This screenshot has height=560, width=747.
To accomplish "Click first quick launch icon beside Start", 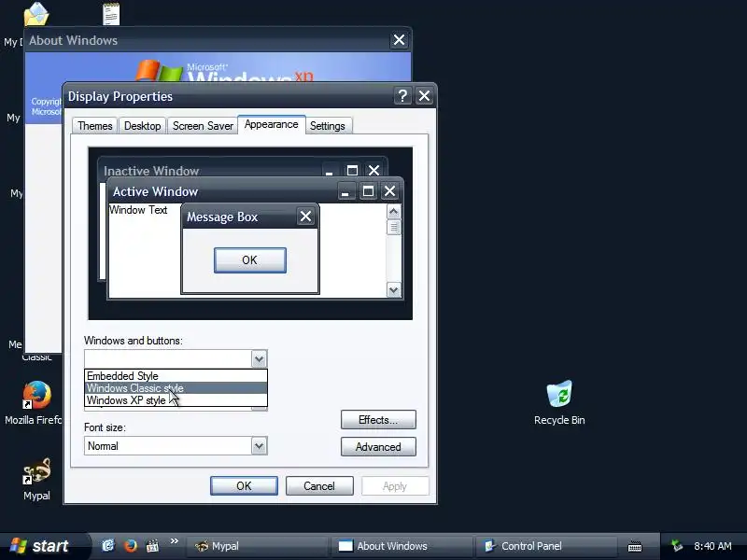I will (x=108, y=546).
